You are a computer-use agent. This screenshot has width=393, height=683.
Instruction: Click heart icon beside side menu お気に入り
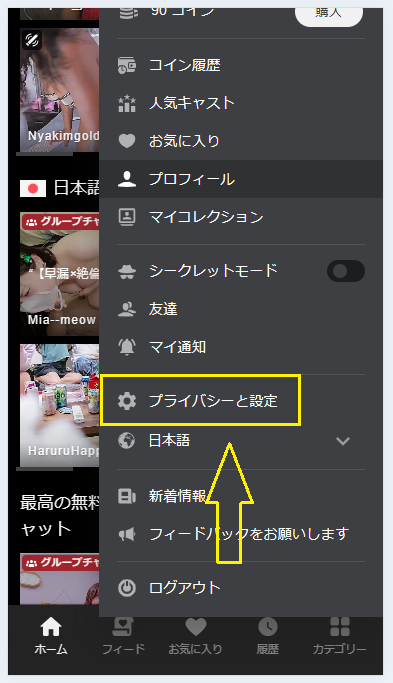click(x=127, y=141)
